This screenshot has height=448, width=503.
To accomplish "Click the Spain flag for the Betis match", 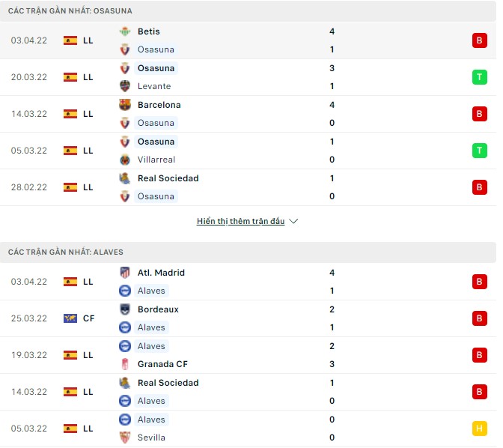I will tap(70, 40).
